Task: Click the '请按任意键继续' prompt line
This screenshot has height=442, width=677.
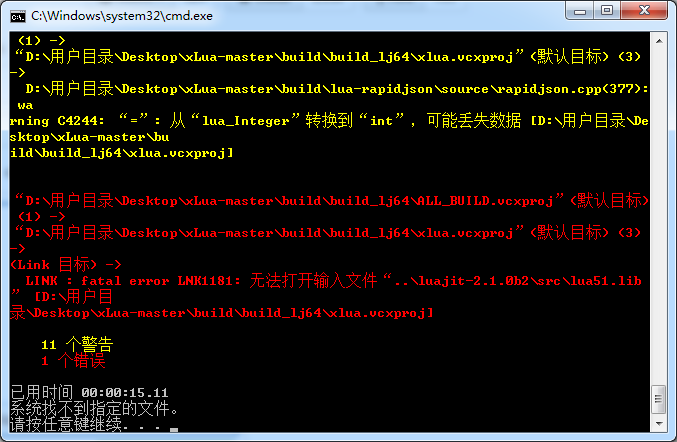Action: [94, 424]
